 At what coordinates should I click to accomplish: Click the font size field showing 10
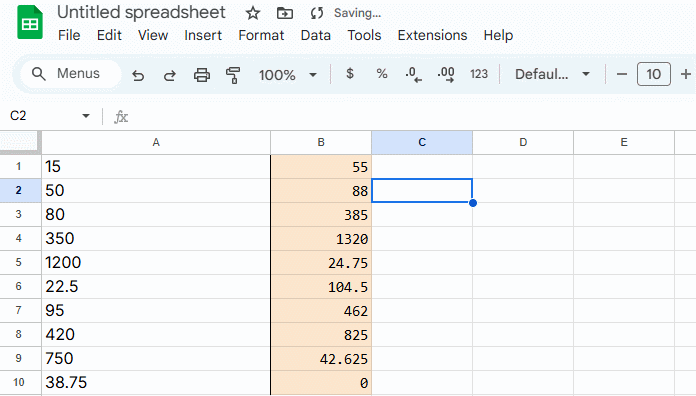[653, 74]
